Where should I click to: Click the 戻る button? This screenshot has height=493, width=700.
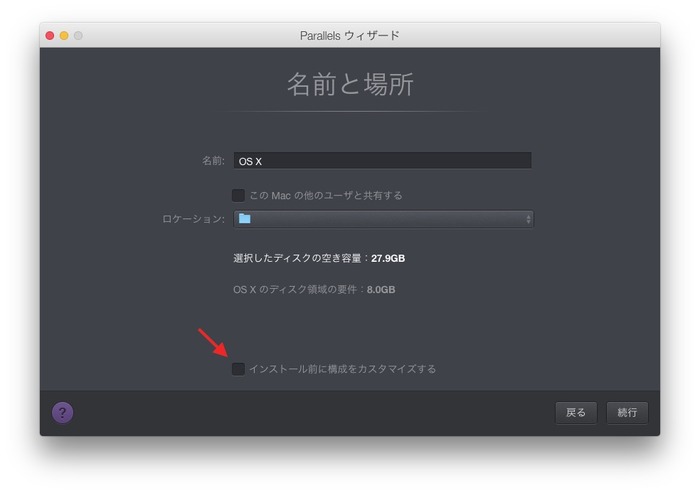coord(576,413)
